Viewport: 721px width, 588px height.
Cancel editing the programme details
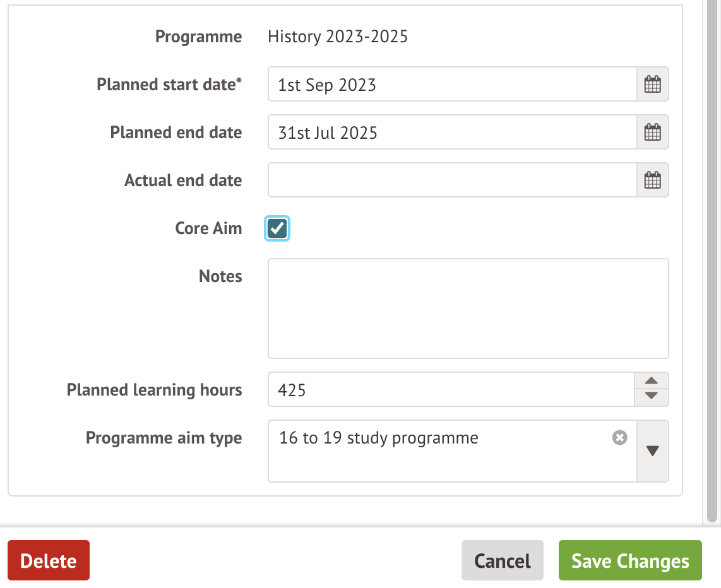click(502, 560)
